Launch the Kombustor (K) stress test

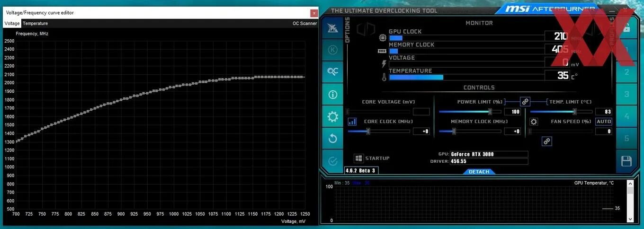(332, 50)
